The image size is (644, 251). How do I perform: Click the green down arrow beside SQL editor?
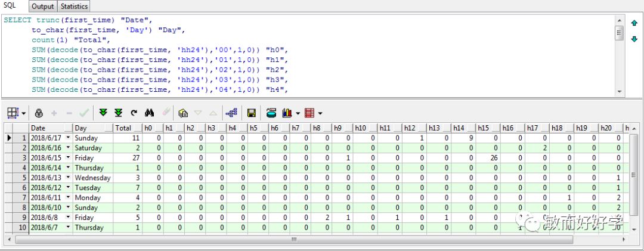(x=634, y=39)
